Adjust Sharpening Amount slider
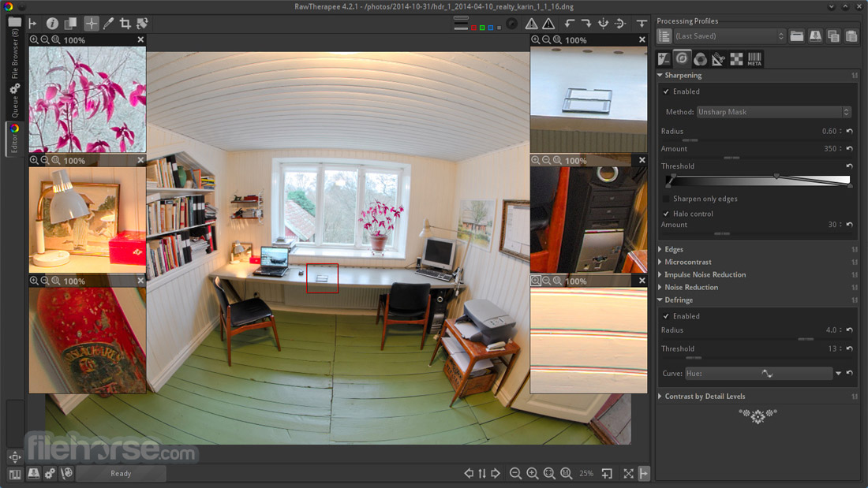Screen dimensions: 868x488 click(x=731, y=158)
